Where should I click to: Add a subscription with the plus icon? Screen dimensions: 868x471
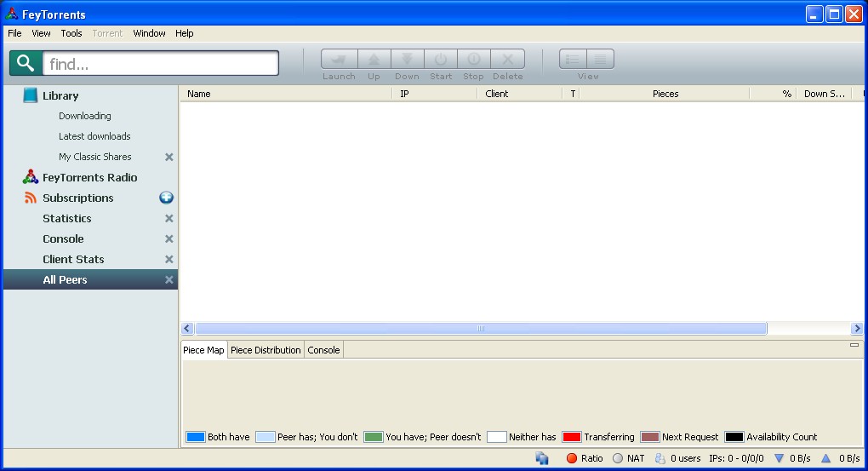pos(166,198)
